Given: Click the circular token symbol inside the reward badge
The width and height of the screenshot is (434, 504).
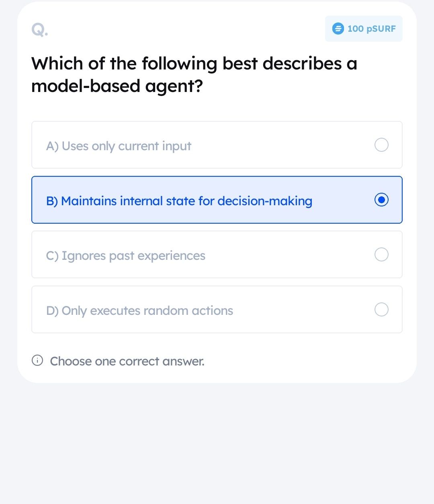Looking at the screenshot, I should pos(338,29).
